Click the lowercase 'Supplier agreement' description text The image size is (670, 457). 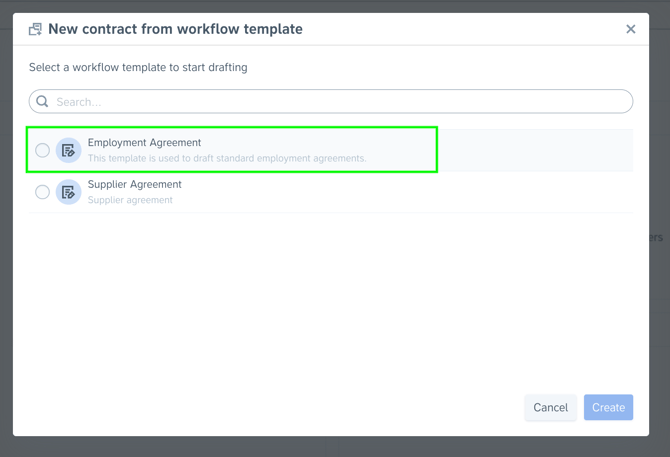tap(130, 200)
